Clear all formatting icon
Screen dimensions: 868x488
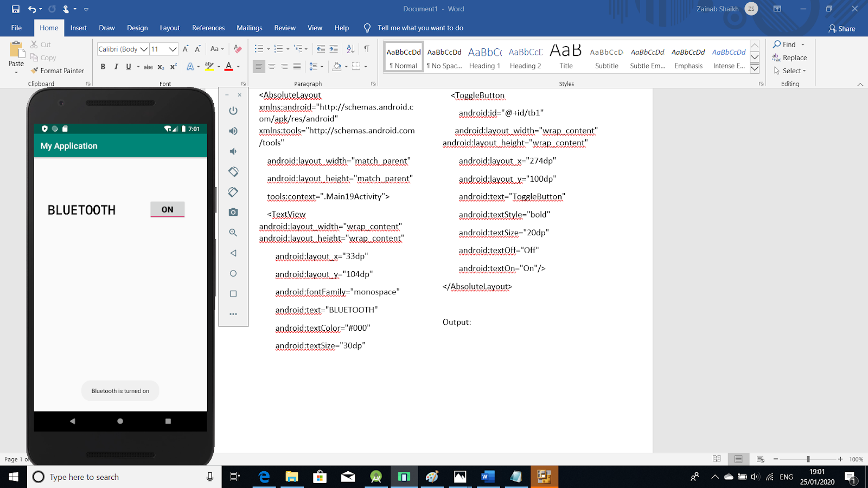237,49
